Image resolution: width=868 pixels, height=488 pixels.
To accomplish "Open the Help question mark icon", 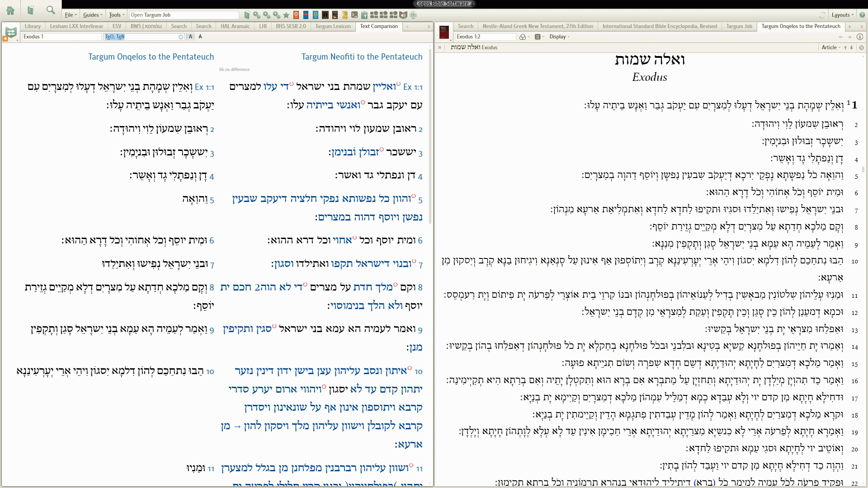I will click(x=862, y=15).
